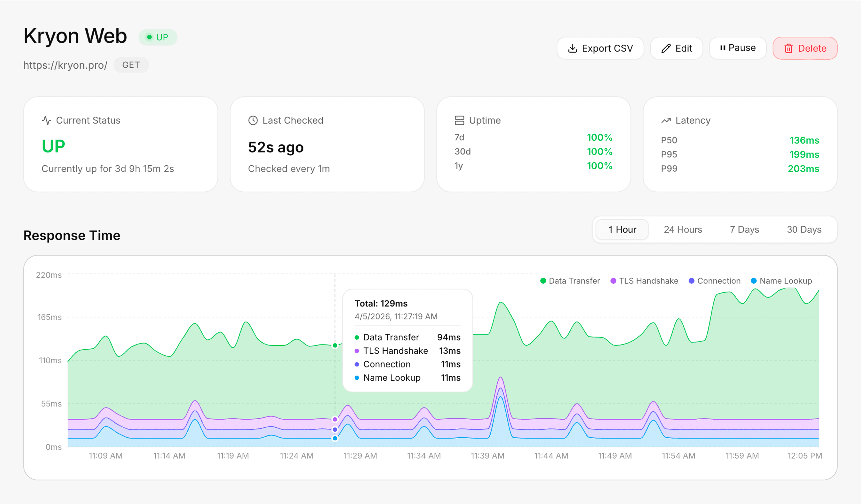Click the P95 value 199ms
This screenshot has height=504, width=861.
(804, 154)
